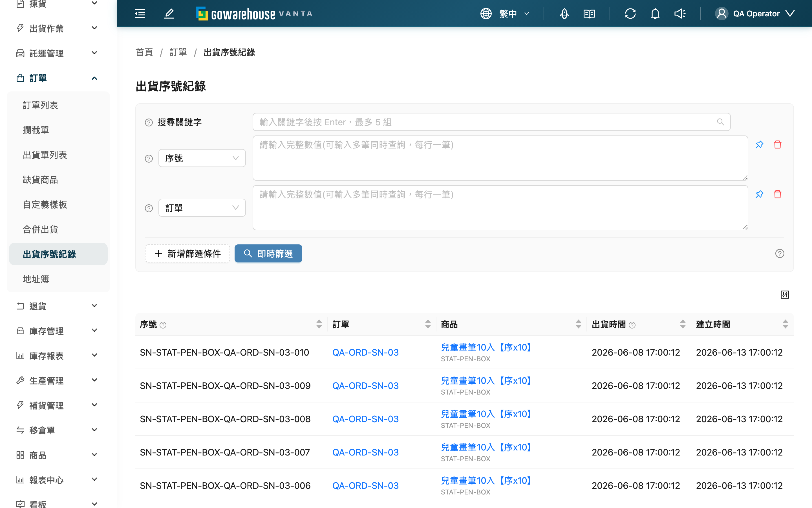
Task: Pin the 序號 filter condition
Action: (x=759, y=144)
